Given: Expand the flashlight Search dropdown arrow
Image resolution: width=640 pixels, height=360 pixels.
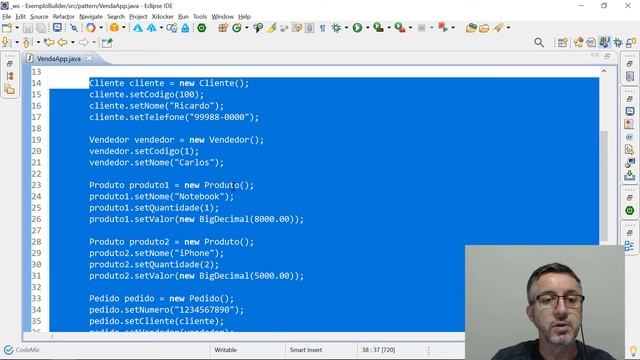Looking at the screenshot, I should (x=508, y=28).
